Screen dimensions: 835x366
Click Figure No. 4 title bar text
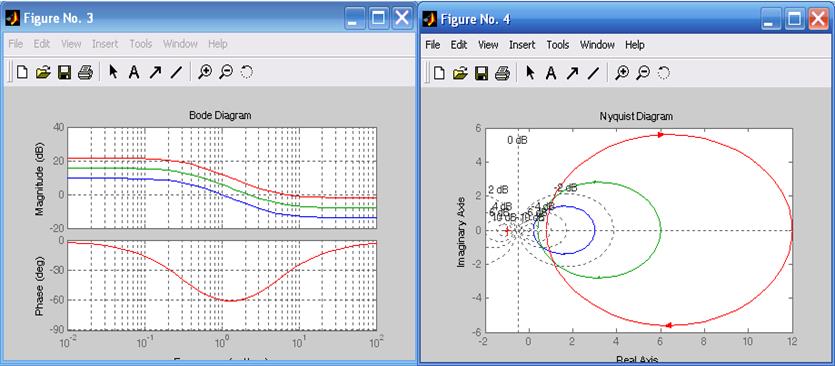click(x=476, y=20)
